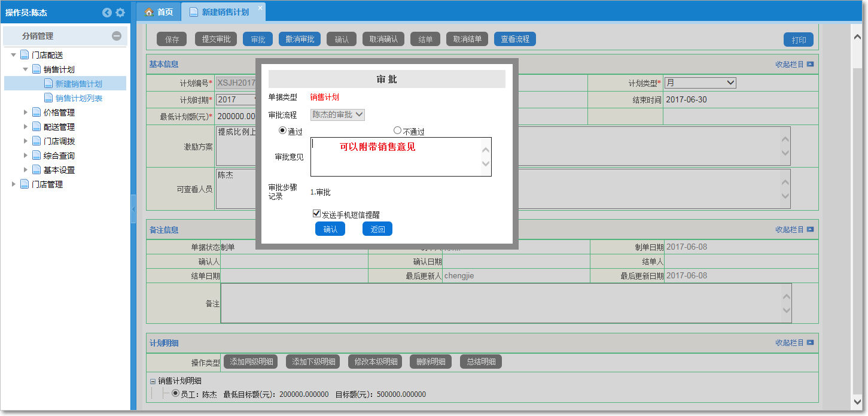Open the 计划类型 dropdown showing 月
Viewport: 868px width, 416px height.
point(700,82)
